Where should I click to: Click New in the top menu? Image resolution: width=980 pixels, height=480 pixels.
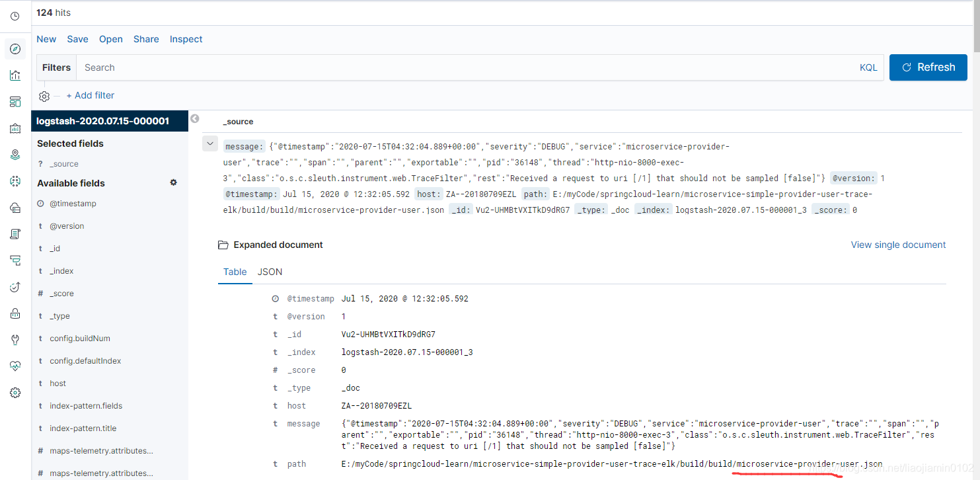[x=46, y=39]
